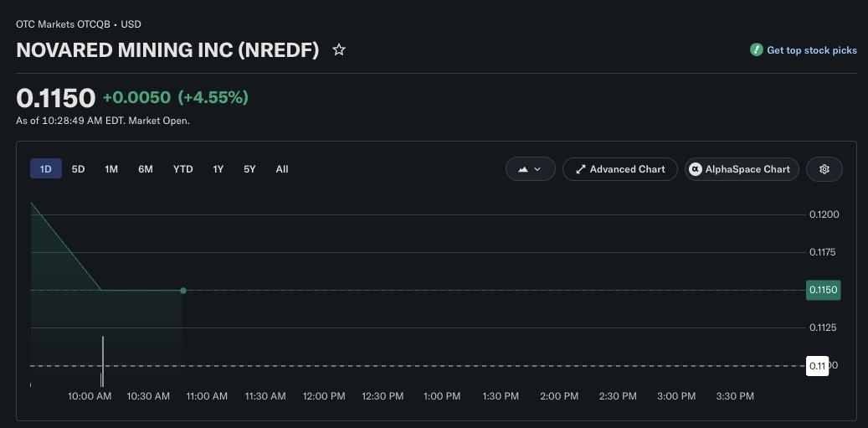868x428 pixels.
Task: Click the 0.1200 axis label
Action: tap(824, 214)
